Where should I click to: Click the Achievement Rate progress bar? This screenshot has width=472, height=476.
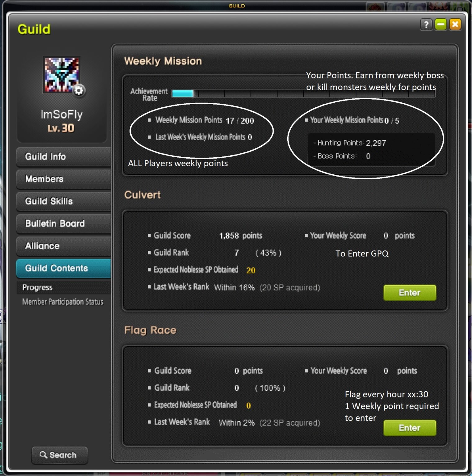coord(303,93)
